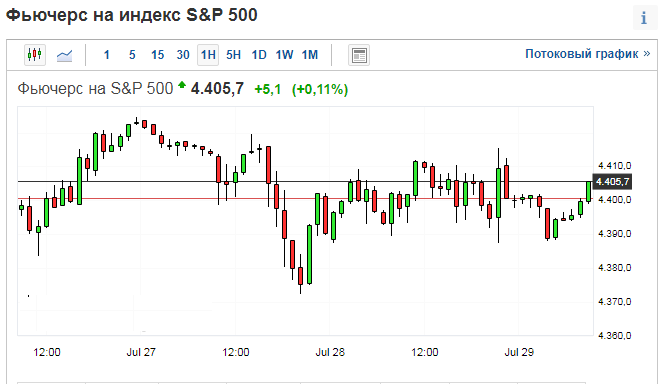
Task: Choose the 1 minute interval
Action: (x=107, y=55)
